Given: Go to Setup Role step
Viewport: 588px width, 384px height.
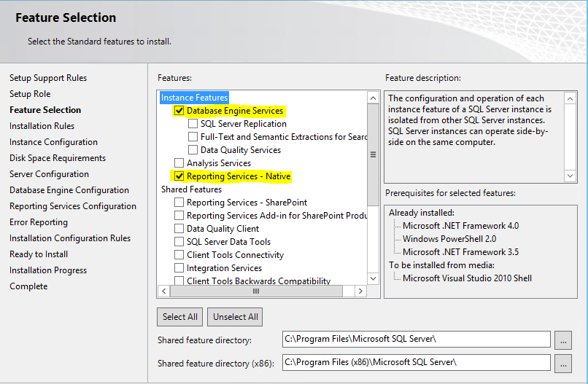Looking at the screenshot, I should (30, 94).
